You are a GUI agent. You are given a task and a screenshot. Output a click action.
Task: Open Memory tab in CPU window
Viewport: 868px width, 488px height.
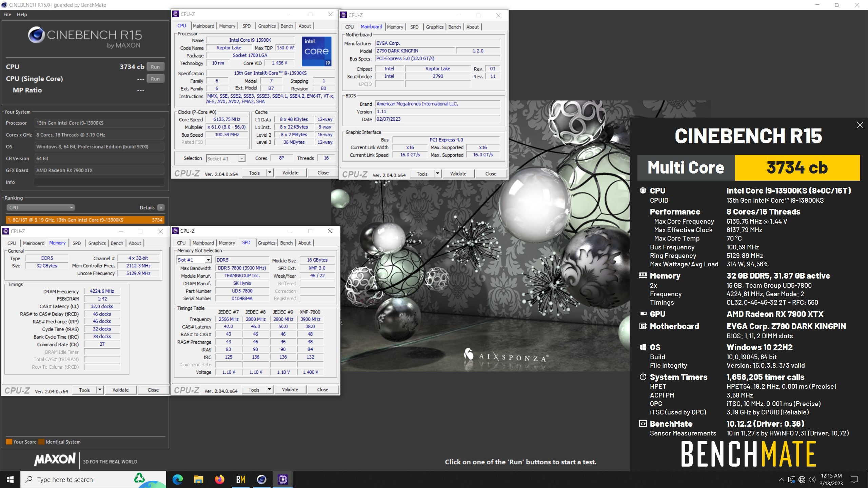[x=227, y=26]
